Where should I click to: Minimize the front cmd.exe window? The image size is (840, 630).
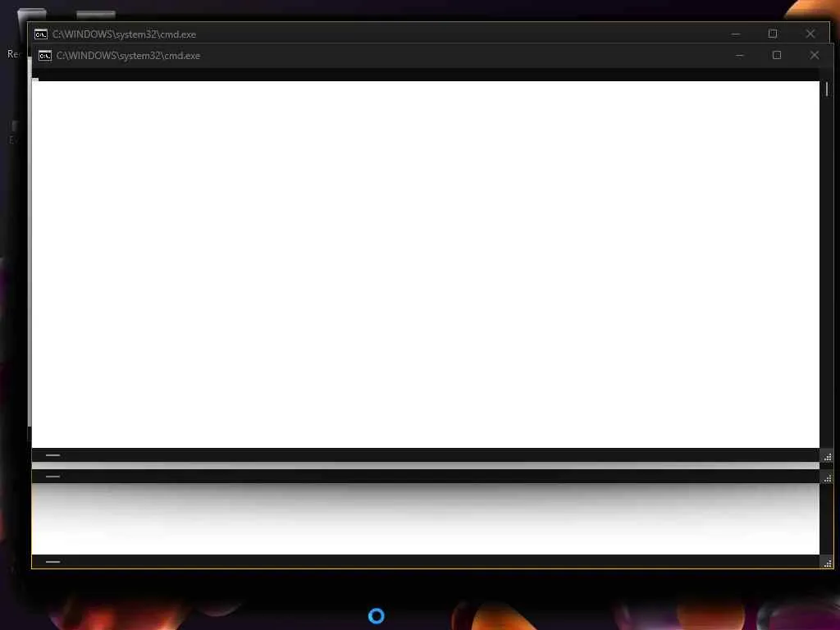(740, 55)
